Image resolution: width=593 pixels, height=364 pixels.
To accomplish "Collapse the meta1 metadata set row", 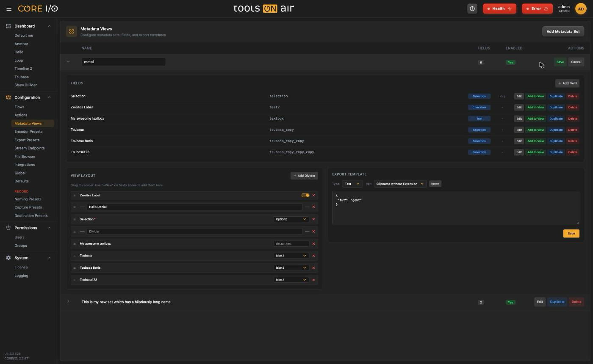I will coord(68,62).
